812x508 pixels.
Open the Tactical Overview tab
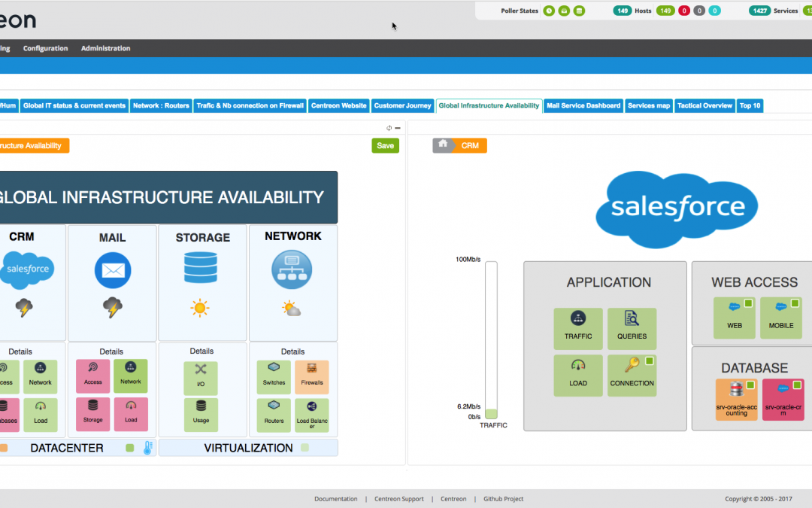[704, 106]
